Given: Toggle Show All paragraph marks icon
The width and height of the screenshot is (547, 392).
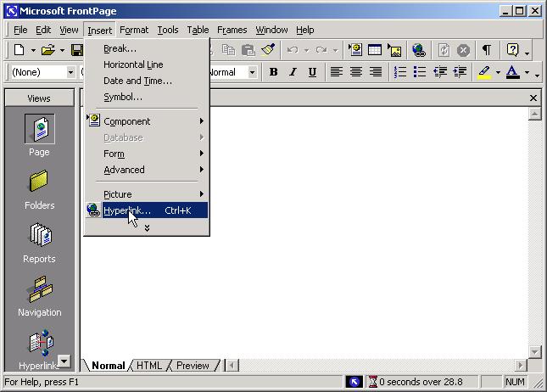Looking at the screenshot, I should 487,50.
